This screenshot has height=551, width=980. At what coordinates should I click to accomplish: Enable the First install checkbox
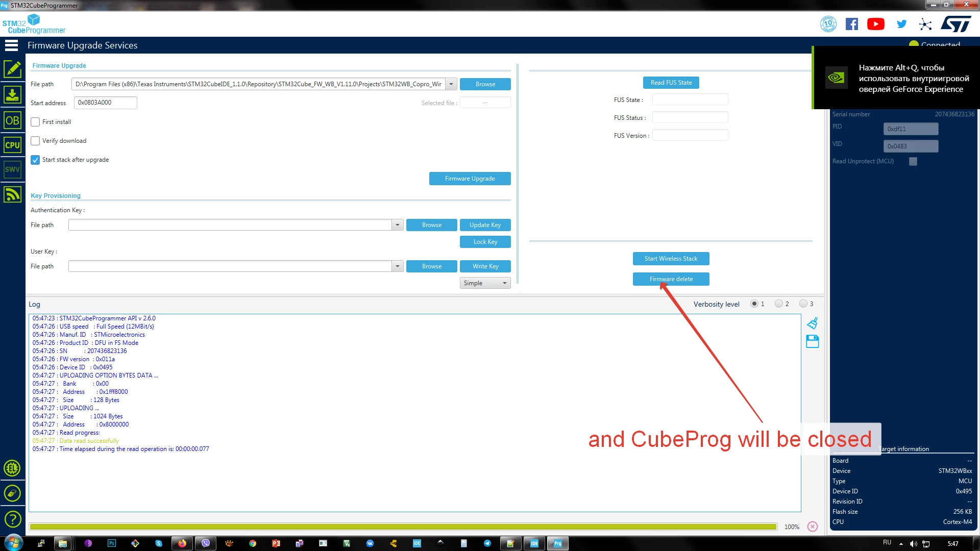tap(35, 122)
